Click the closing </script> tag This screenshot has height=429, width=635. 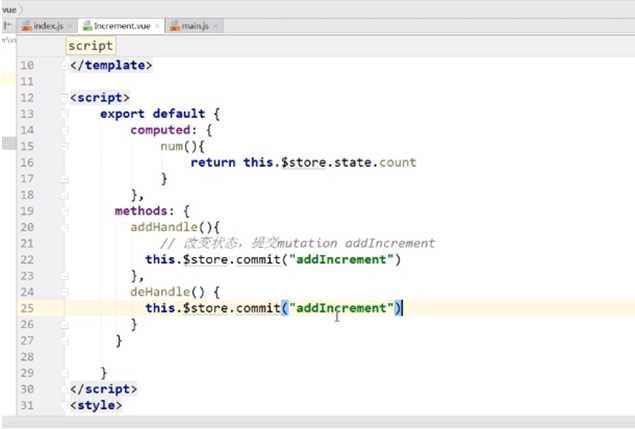coord(103,389)
